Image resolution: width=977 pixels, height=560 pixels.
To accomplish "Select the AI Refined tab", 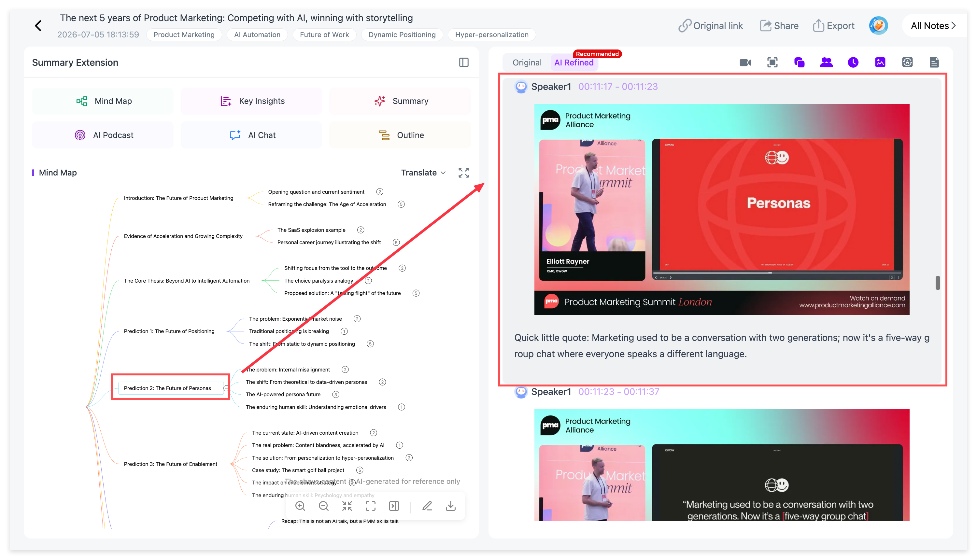I will 573,63.
